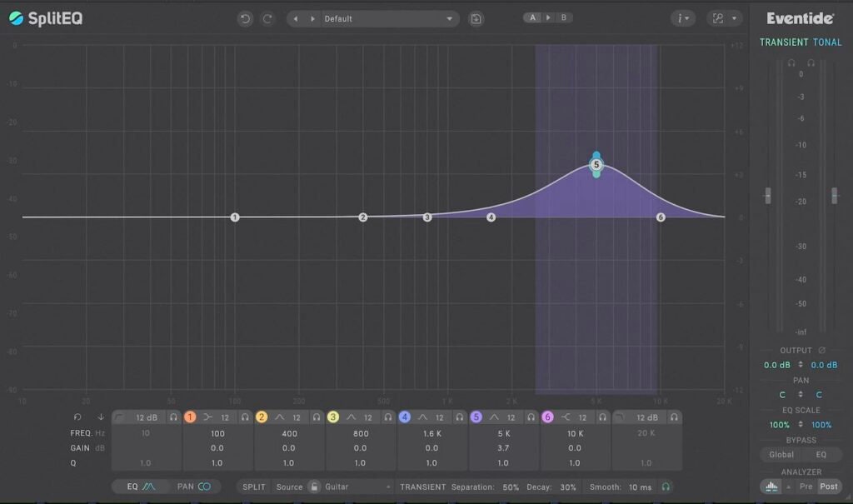Click the down-arrow icon beside the reset icon

(101, 417)
